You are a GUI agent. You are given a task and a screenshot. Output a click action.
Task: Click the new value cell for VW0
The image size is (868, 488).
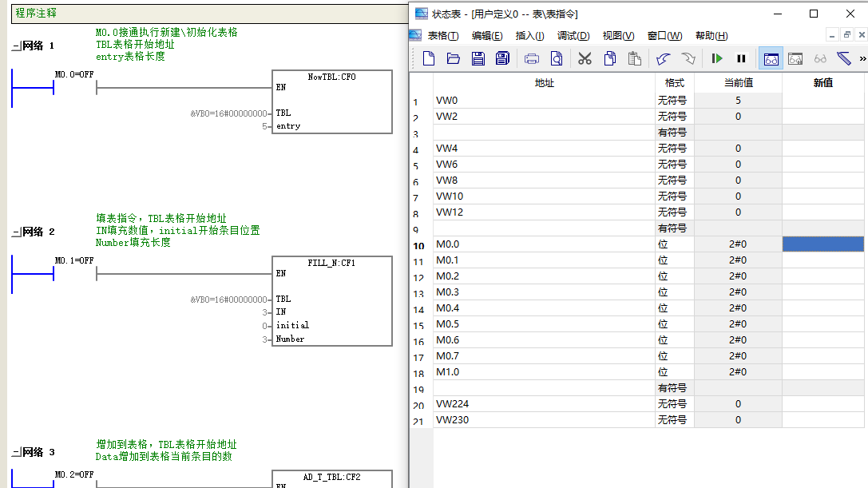(823, 101)
